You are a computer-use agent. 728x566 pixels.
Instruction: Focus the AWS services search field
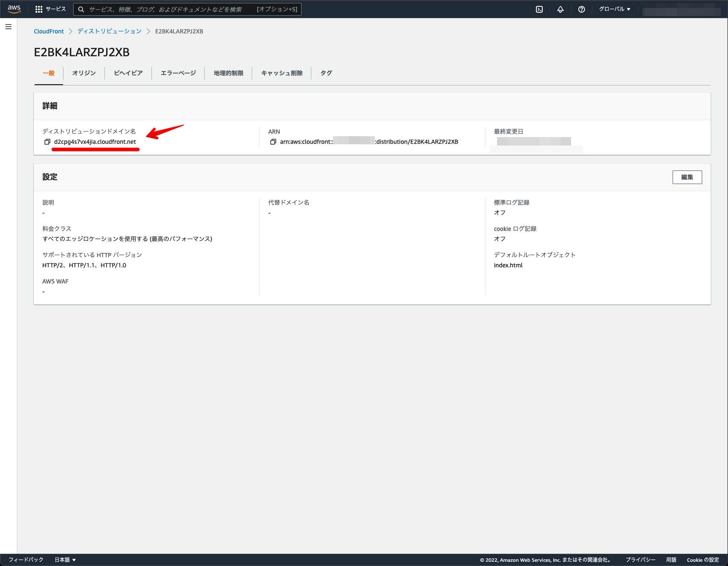tap(187, 9)
